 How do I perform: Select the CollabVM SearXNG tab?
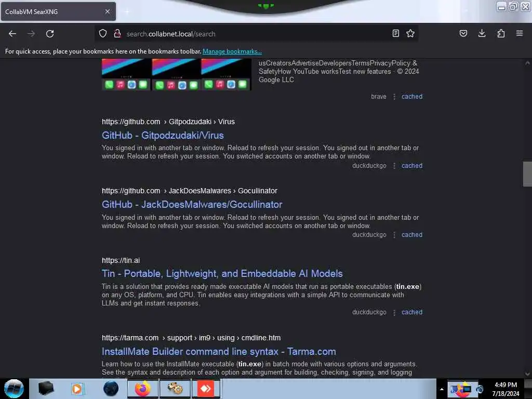pyautogui.click(x=58, y=11)
